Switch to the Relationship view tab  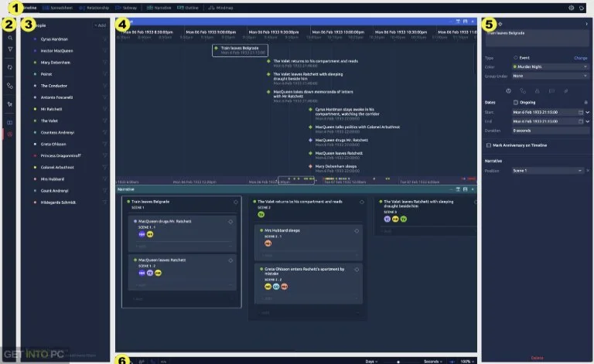click(94, 8)
